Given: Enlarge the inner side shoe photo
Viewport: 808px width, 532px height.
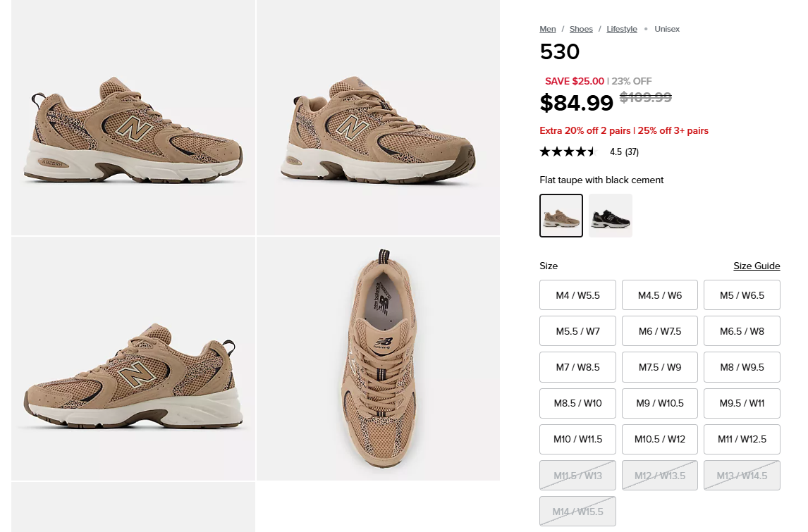Looking at the screenshot, I should (x=133, y=359).
